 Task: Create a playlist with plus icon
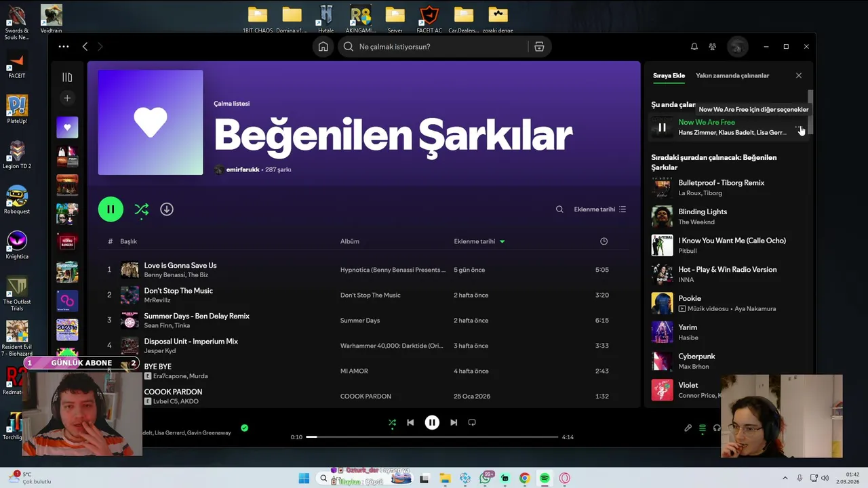[x=67, y=98]
